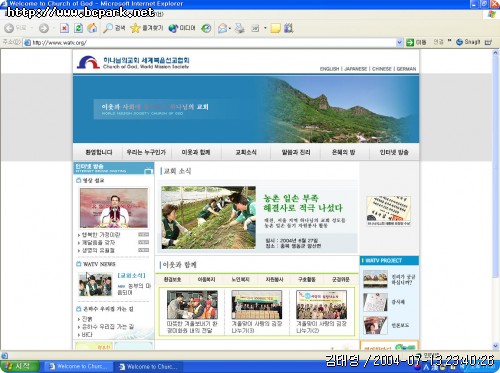Select the 군경위문 tab
The width and height of the screenshot is (500, 373).
[340, 279]
